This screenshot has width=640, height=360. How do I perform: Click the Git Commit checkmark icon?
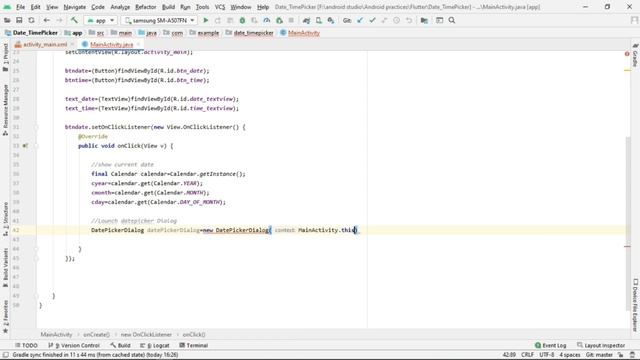(x=372, y=20)
